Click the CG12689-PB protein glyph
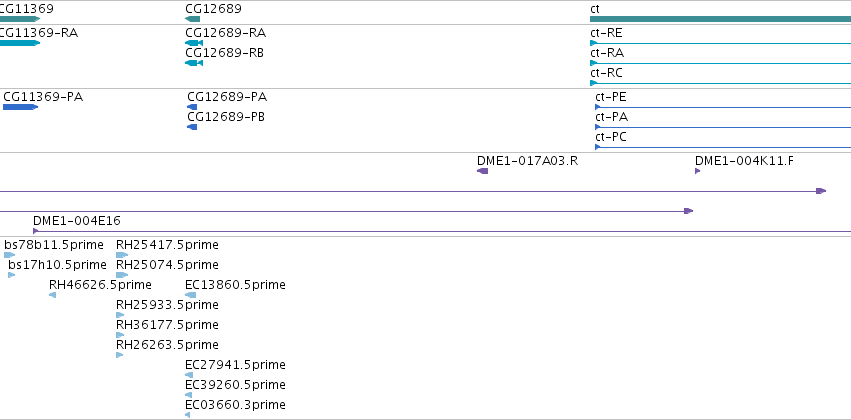 tap(192, 127)
